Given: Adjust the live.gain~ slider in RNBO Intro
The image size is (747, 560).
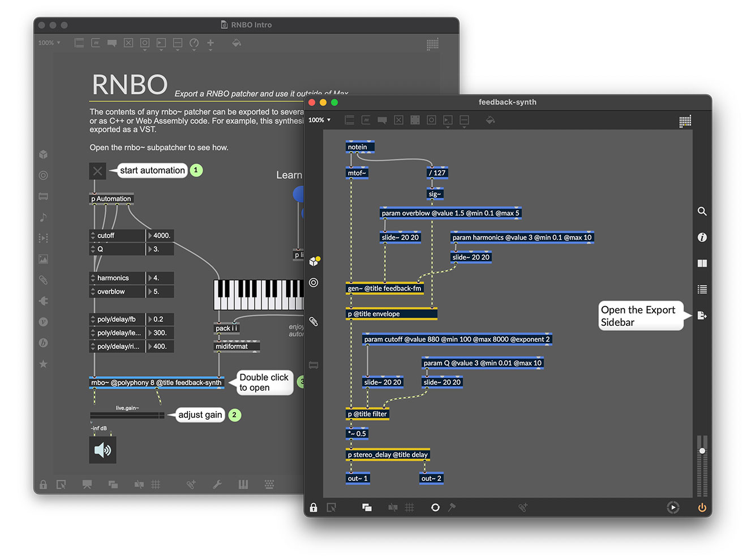Looking at the screenshot, I should [x=127, y=415].
